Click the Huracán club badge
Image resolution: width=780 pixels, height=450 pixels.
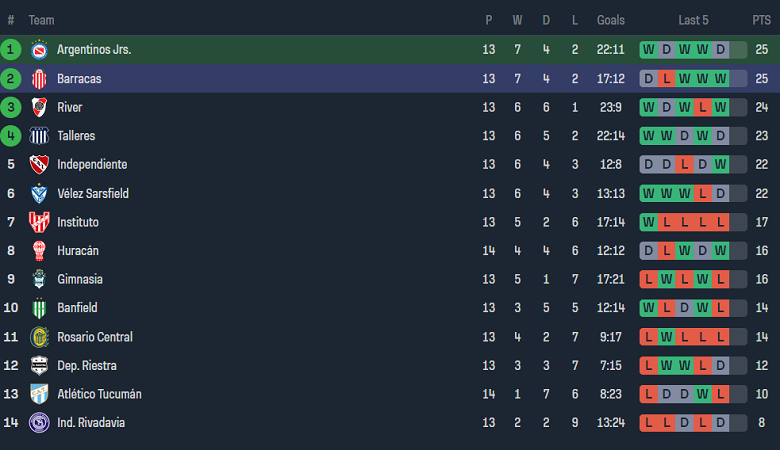pos(39,251)
